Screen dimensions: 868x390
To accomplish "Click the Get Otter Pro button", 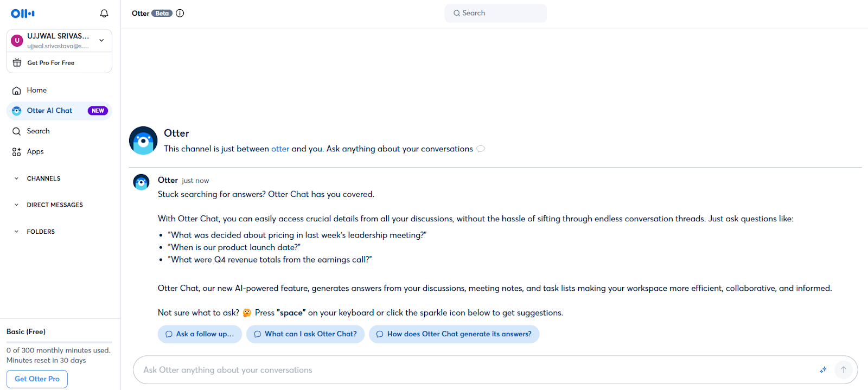I will click(37, 379).
